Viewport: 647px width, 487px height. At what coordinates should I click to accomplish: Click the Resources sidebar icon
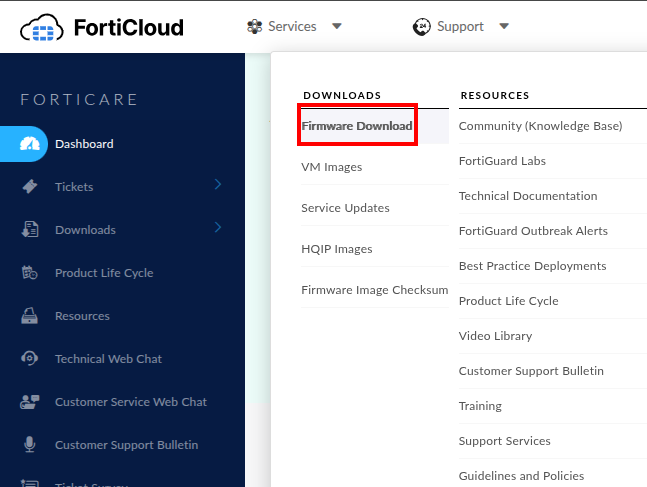tap(30, 316)
